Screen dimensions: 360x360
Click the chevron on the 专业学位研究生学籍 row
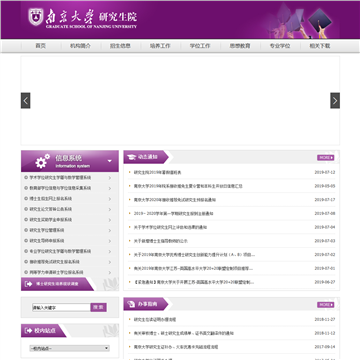110,252
